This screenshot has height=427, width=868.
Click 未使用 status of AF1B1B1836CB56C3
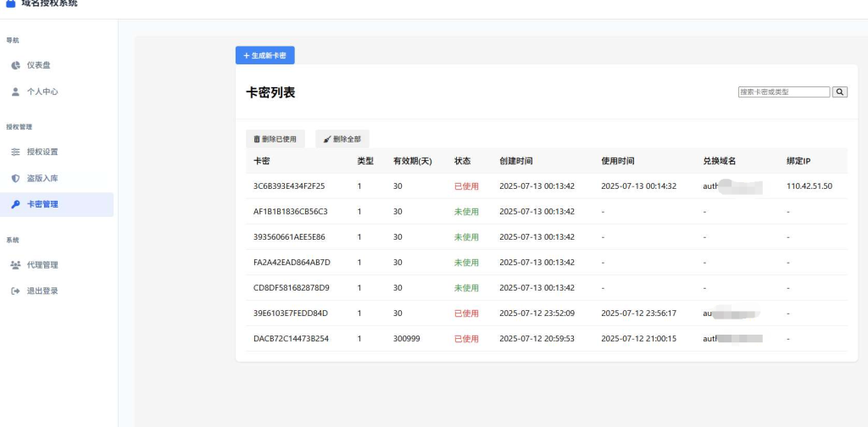tap(466, 212)
